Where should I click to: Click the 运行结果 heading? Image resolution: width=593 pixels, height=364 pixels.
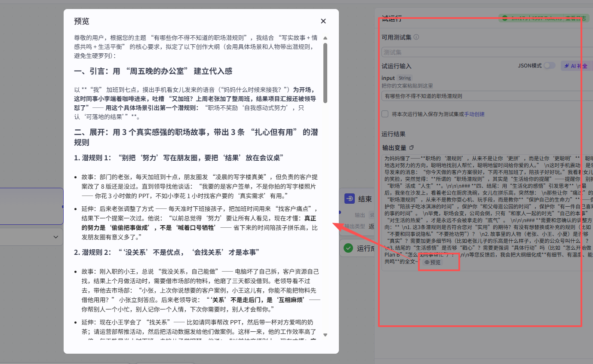393,134
